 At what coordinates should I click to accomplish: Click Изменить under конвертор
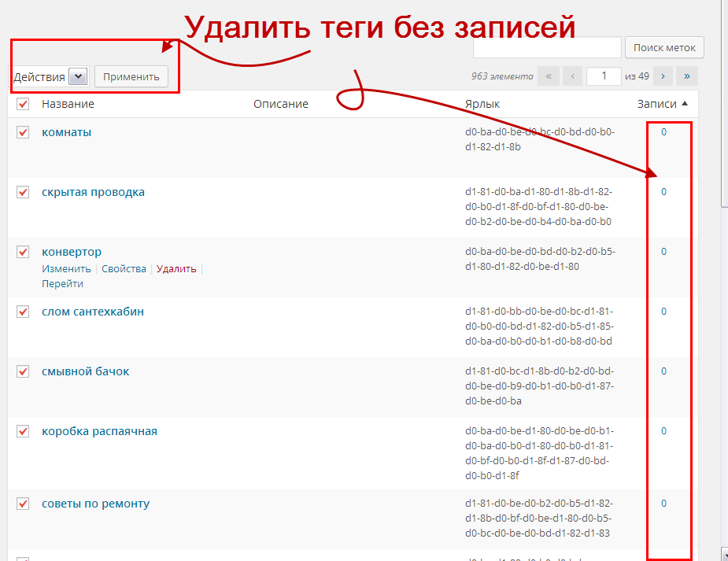point(66,268)
